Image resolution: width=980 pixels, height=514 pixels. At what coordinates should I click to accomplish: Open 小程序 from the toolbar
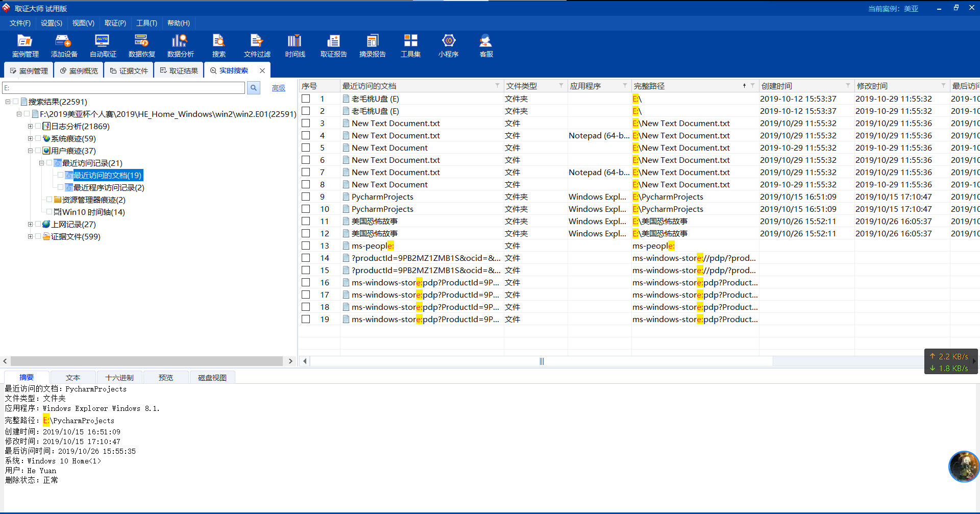448,46
